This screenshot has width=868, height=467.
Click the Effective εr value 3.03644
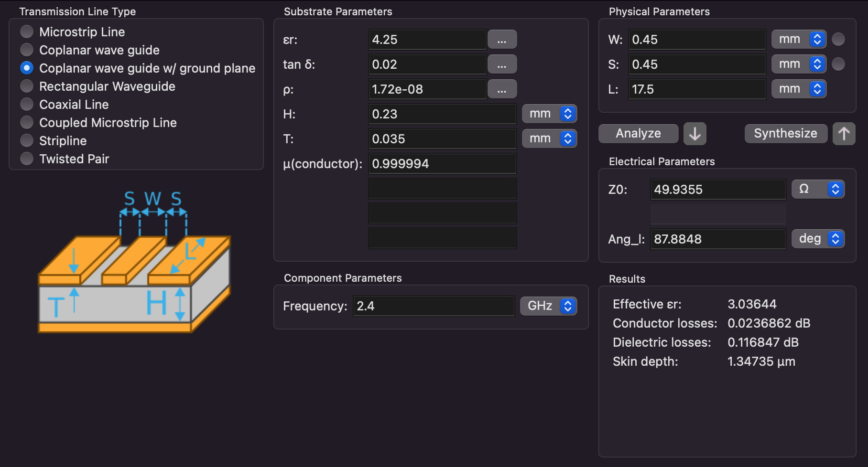click(x=752, y=304)
